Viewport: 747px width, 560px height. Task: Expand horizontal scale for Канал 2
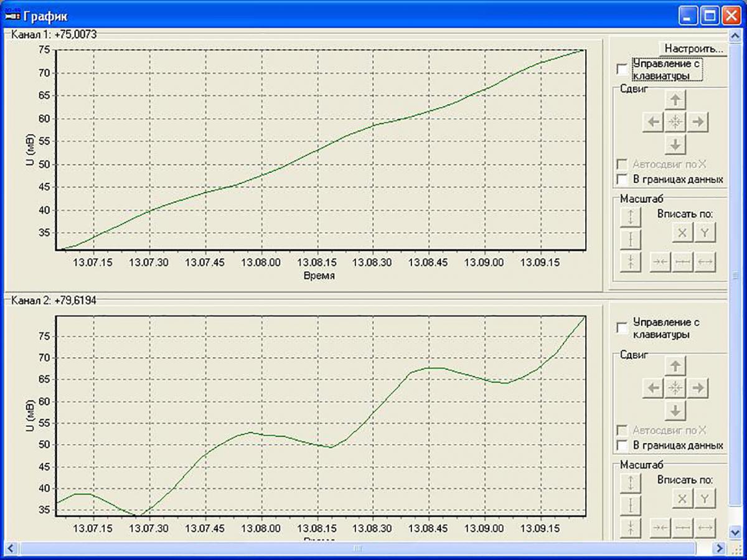click(705, 528)
